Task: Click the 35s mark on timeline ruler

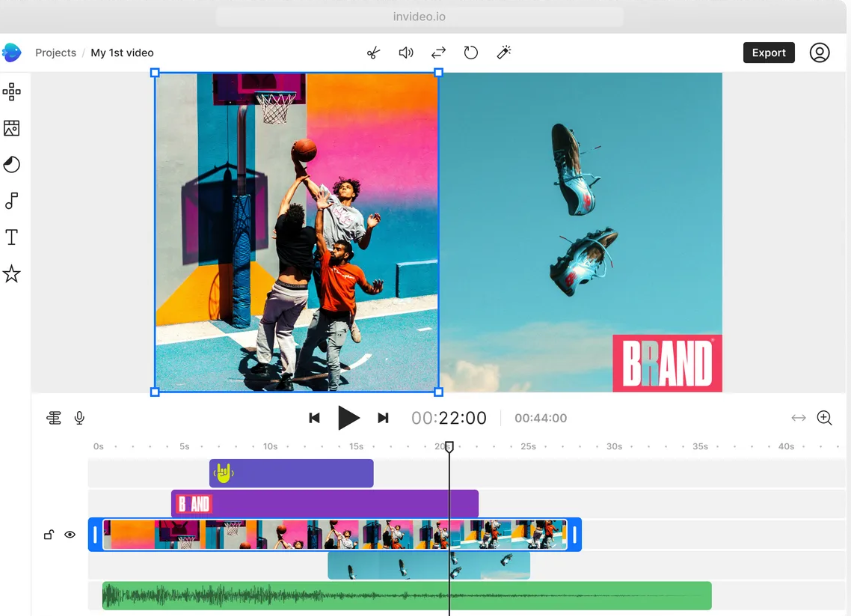Action: (x=700, y=447)
